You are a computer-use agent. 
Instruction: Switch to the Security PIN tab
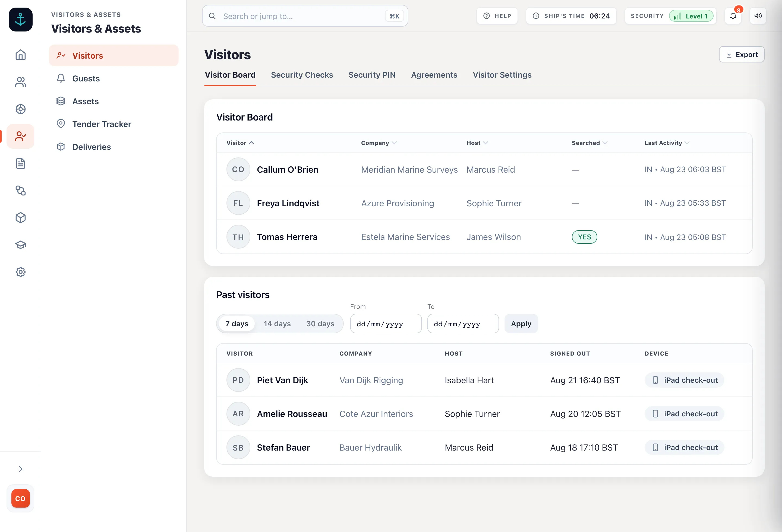(x=372, y=75)
